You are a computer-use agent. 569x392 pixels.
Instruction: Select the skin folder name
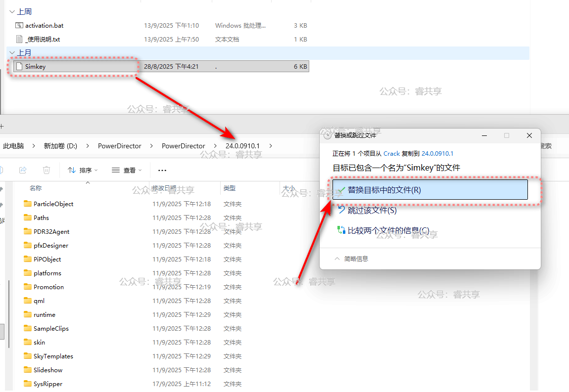[39, 342]
